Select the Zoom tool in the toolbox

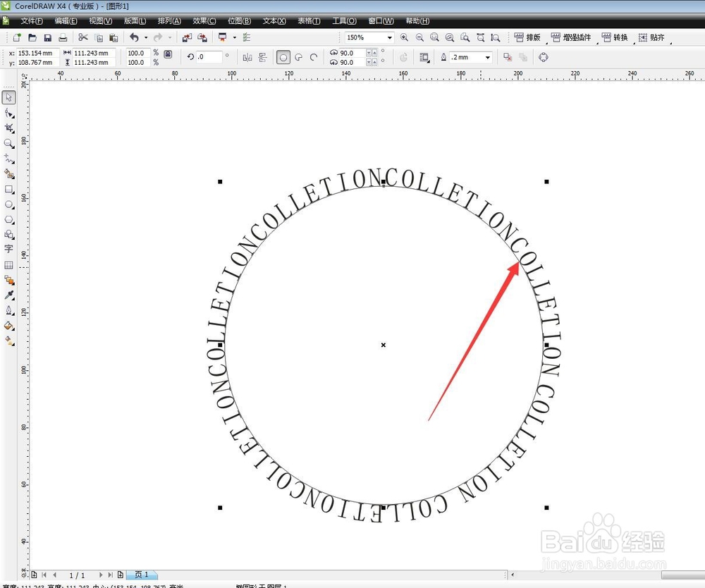point(9,143)
